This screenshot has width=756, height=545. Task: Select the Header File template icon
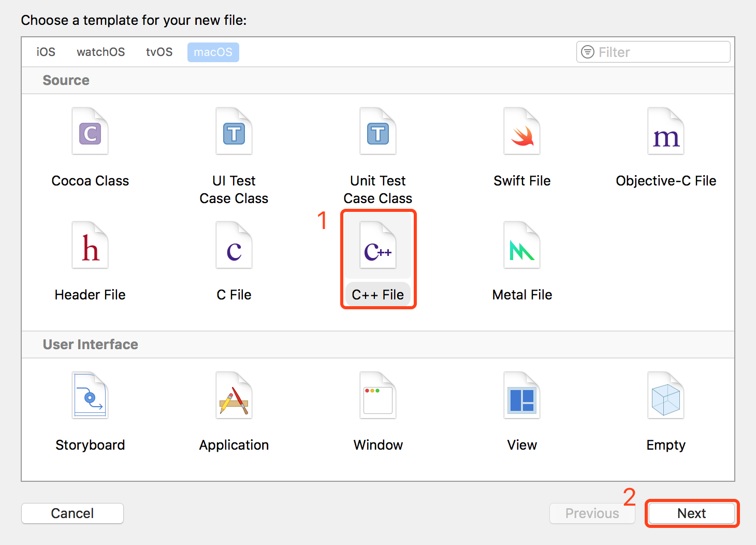90,245
